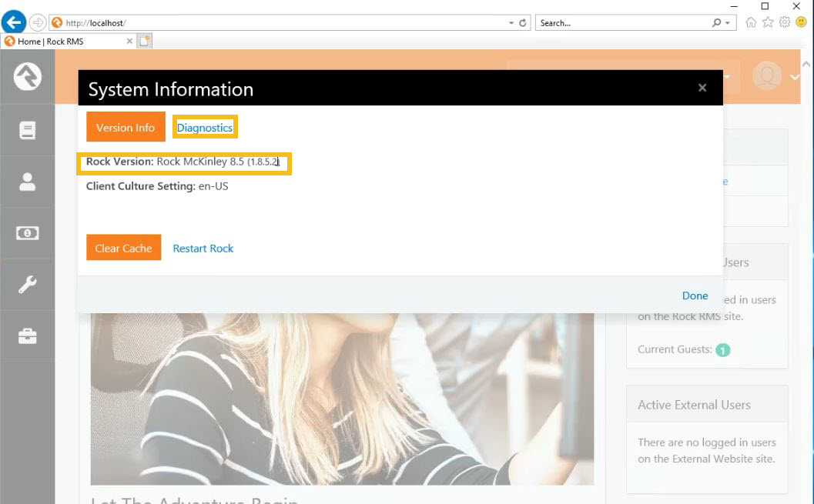Viewport: 814px width, 504px height.
Task: Click the user avatar photo
Action: pos(767,75)
